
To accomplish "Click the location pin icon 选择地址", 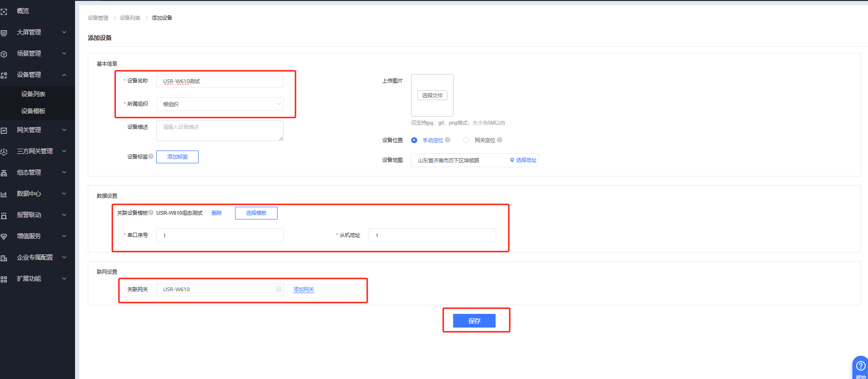I will (x=512, y=160).
